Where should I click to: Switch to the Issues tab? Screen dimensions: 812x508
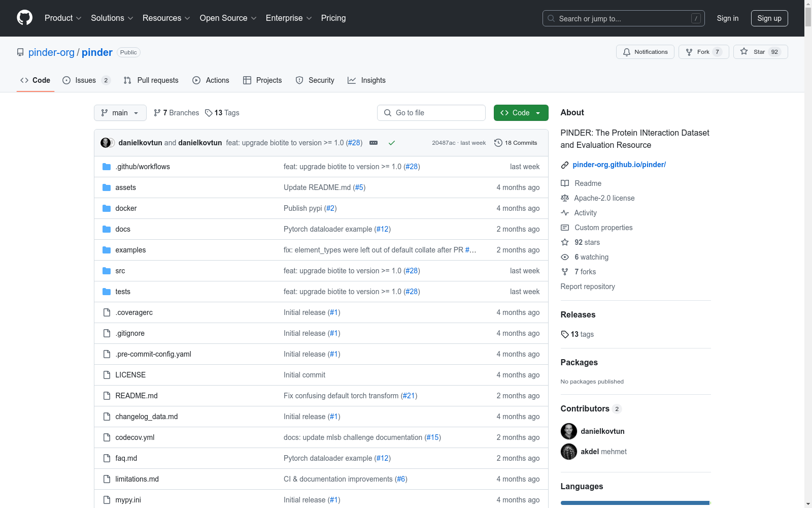pos(86,80)
